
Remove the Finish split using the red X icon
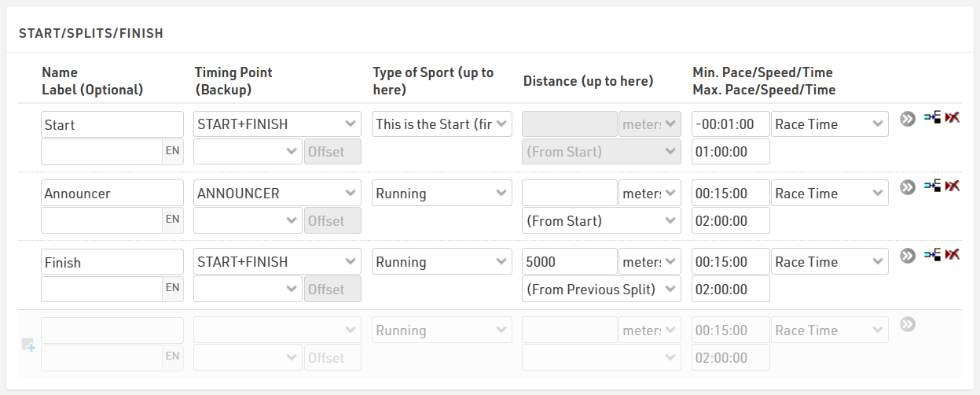[953, 255]
